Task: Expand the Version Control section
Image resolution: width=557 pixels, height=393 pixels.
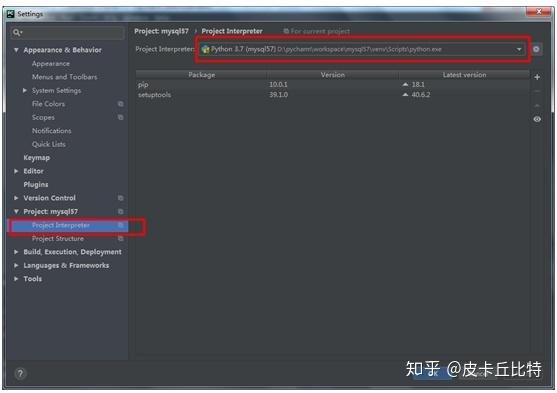Action: [x=16, y=198]
